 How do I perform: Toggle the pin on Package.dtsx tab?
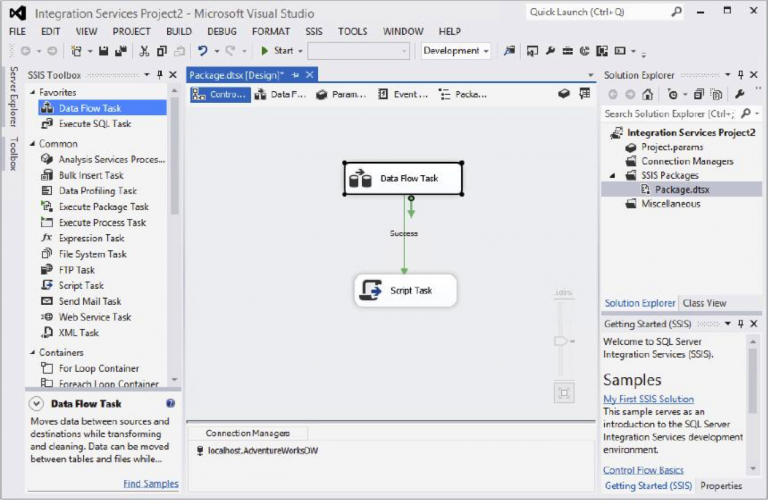295,75
